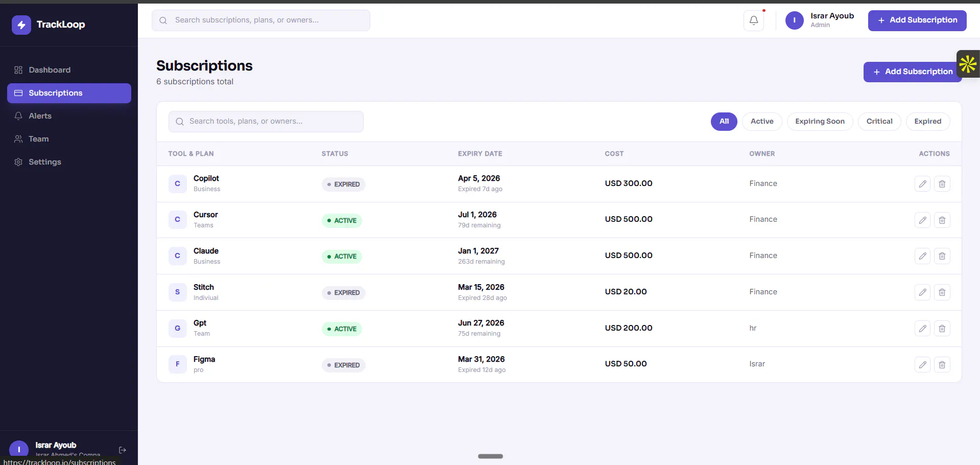Click the Israr Ayoub name in sidebar footer
The height and width of the screenshot is (465, 980).
(56, 445)
